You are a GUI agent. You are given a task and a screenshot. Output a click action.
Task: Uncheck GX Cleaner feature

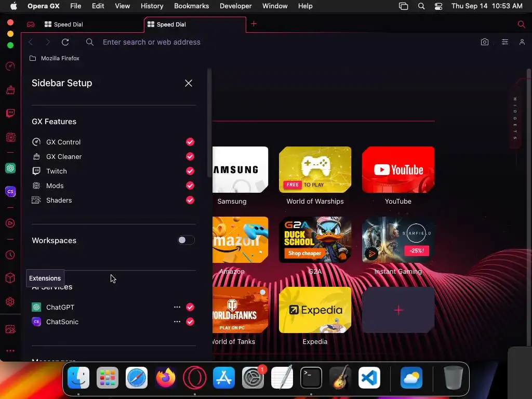190,156
